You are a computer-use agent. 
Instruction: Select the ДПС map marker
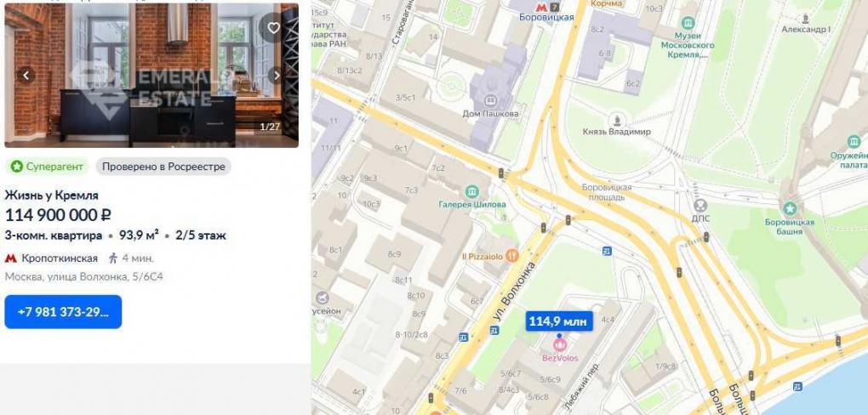[700, 206]
